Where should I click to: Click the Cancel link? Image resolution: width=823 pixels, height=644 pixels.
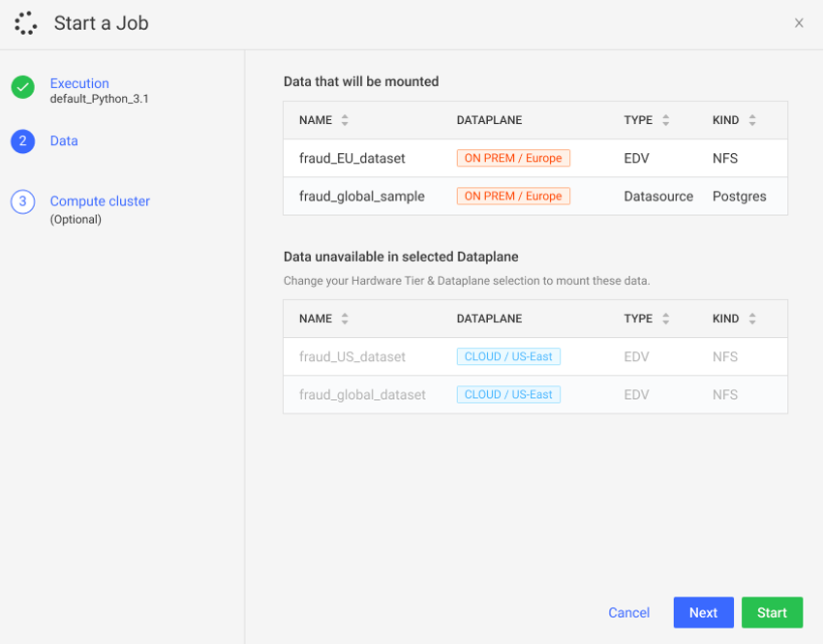[x=628, y=613]
